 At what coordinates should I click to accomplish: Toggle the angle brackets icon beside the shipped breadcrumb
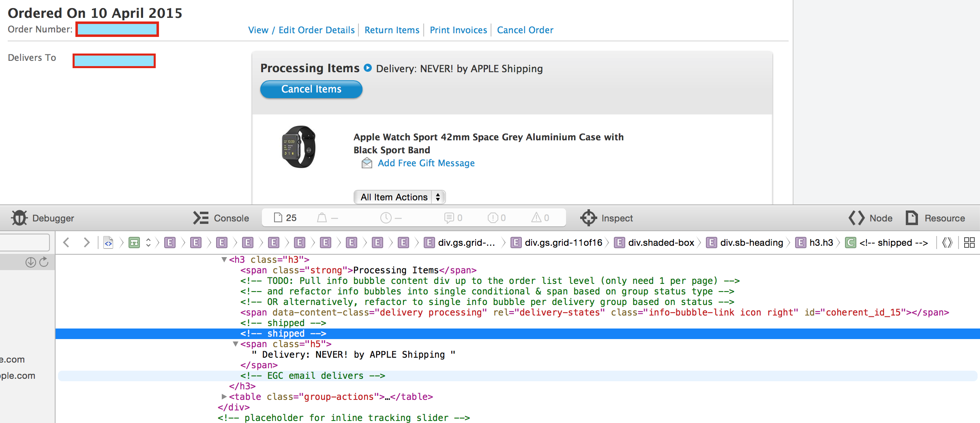click(x=947, y=243)
